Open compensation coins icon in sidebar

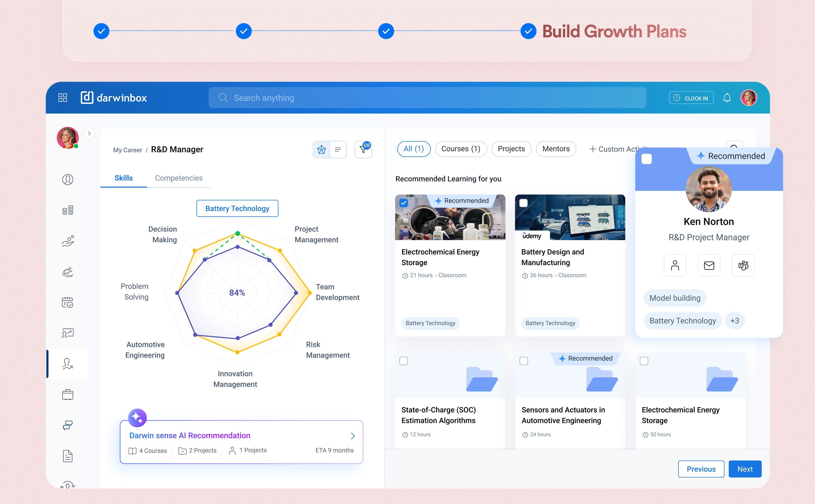click(68, 210)
